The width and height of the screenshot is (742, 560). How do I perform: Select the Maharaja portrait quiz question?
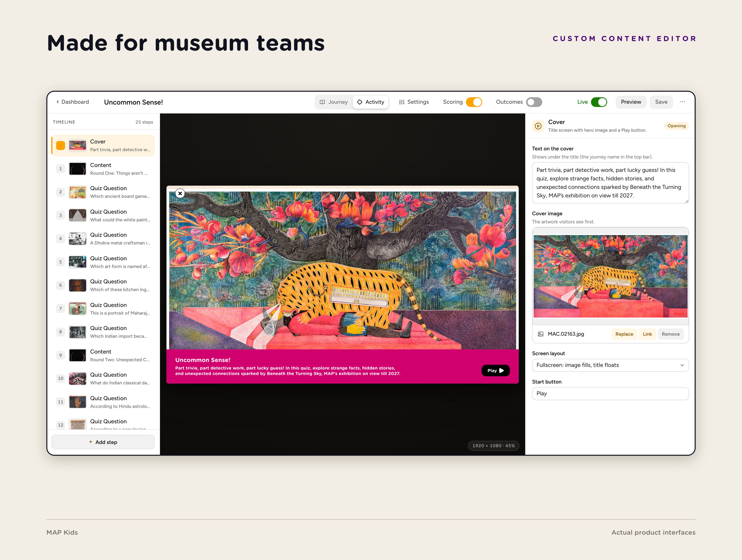[103, 309]
